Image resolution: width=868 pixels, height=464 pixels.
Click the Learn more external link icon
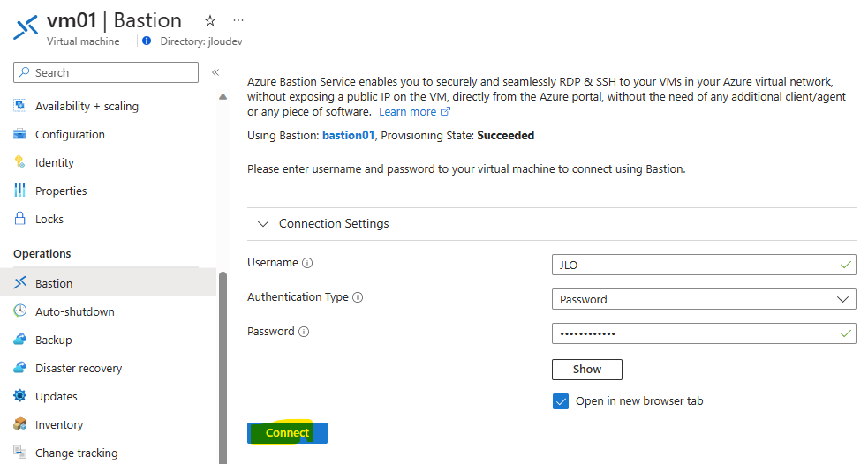pos(445,112)
